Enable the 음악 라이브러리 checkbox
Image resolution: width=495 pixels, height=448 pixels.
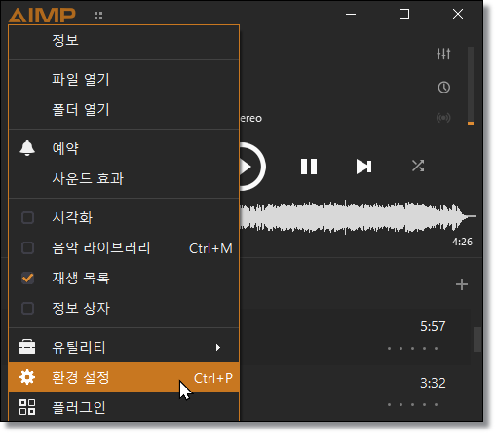click(27, 248)
